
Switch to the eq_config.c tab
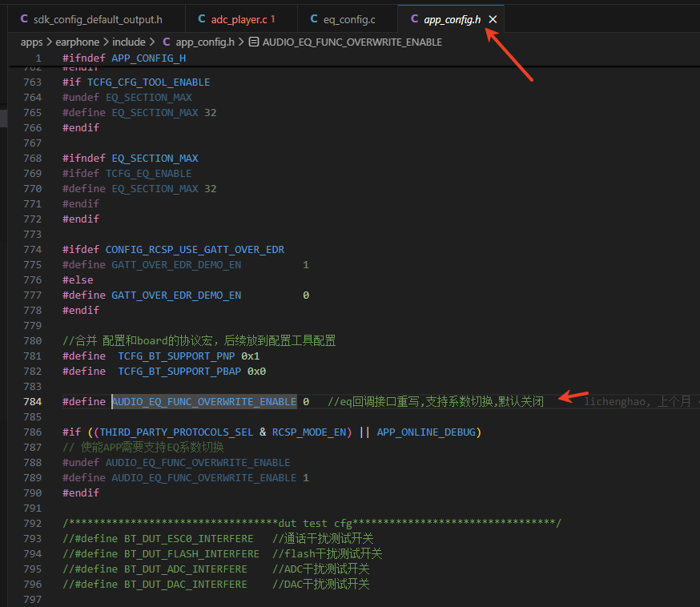pyautogui.click(x=348, y=19)
